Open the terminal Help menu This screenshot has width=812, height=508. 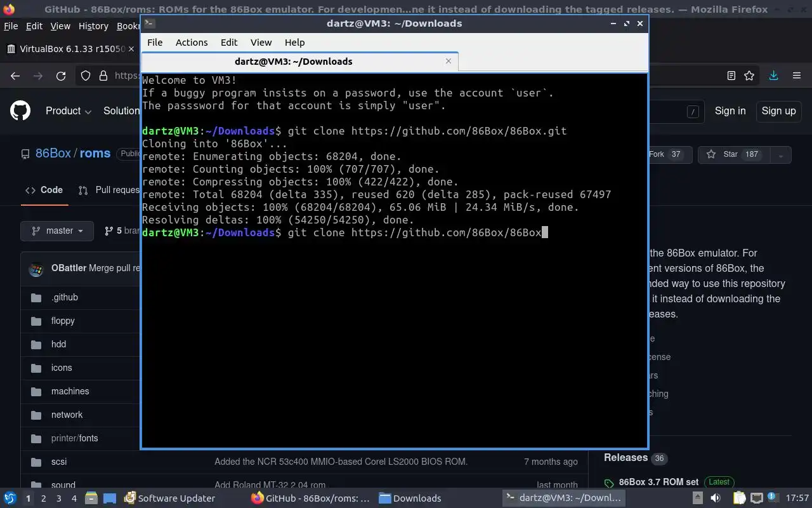[294, 42]
